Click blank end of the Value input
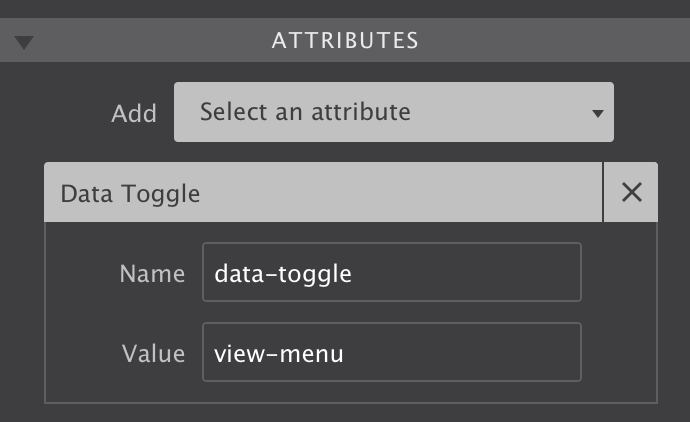The height and width of the screenshot is (422, 690). [x=462, y=352]
